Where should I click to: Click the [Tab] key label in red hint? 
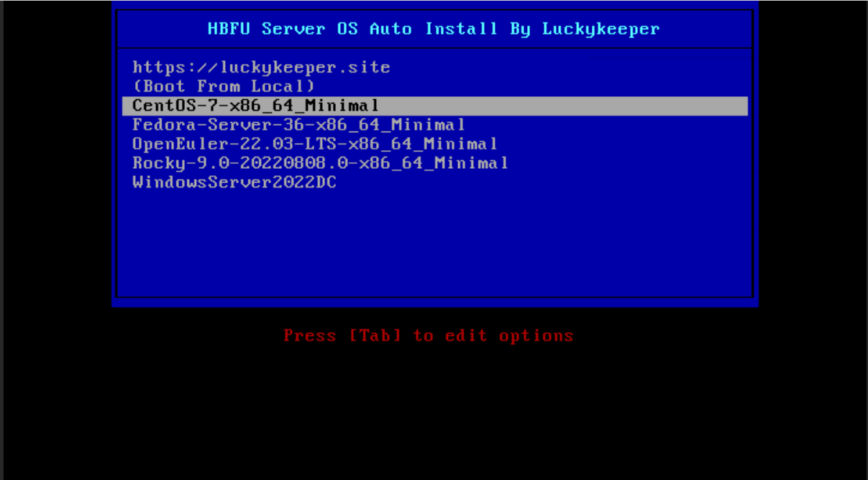tap(375, 336)
